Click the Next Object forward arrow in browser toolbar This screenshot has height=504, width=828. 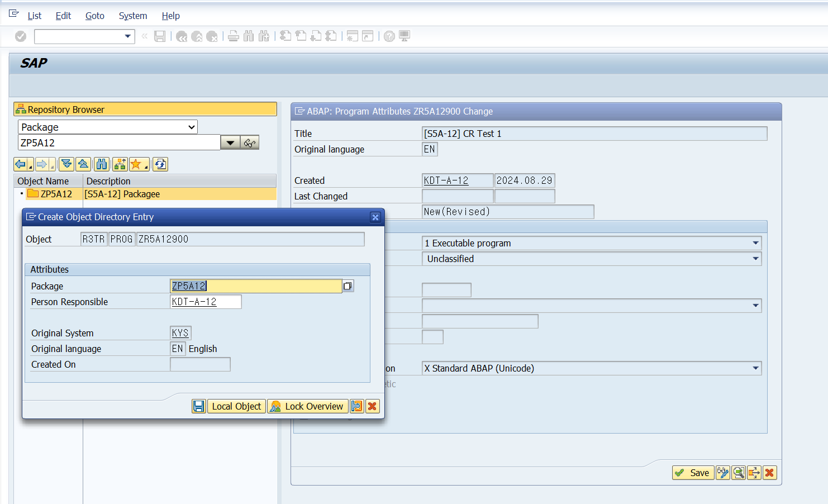pyautogui.click(x=42, y=164)
